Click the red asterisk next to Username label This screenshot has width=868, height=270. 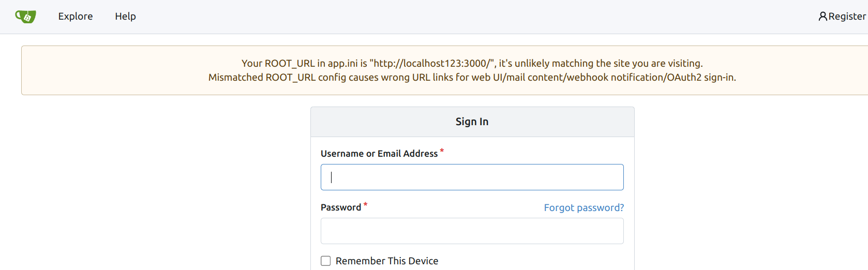tap(442, 151)
